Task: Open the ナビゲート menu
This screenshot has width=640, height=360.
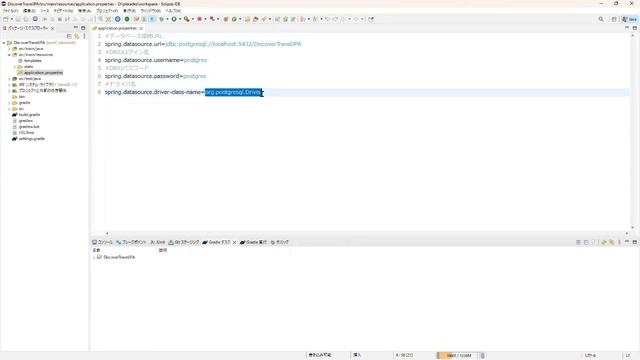Action: 63,11
